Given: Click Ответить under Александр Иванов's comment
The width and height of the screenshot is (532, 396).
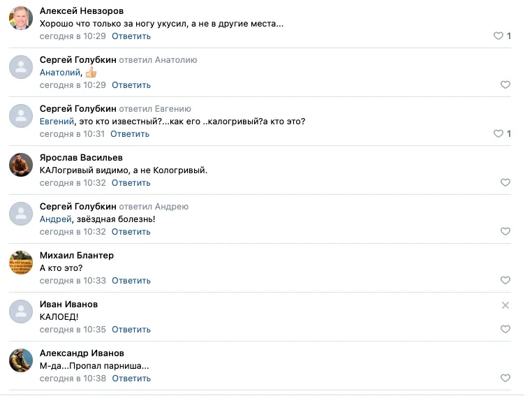Looking at the screenshot, I should click(x=131, y=379).
